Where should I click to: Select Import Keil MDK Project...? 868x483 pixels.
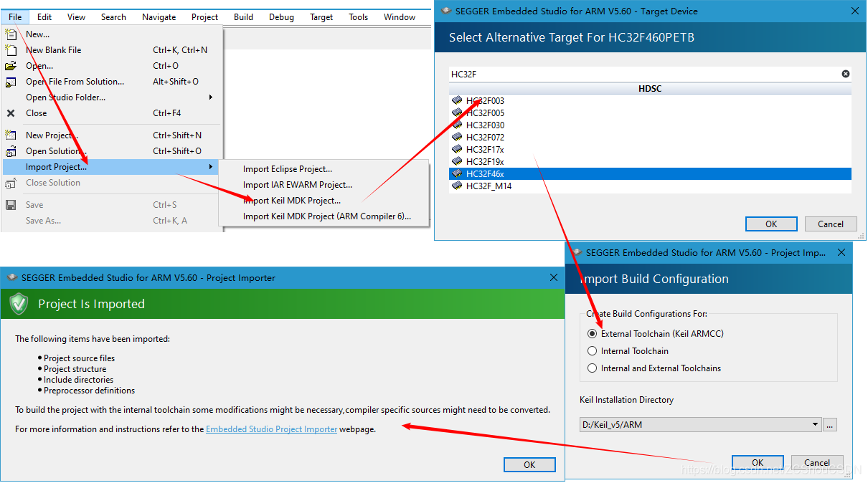[292, 201]
